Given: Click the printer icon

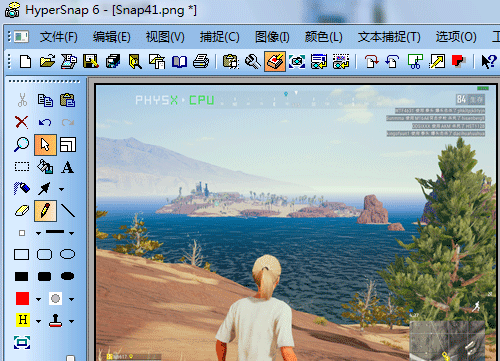Looking at the screenshot, I should click(x=201, y=62).
